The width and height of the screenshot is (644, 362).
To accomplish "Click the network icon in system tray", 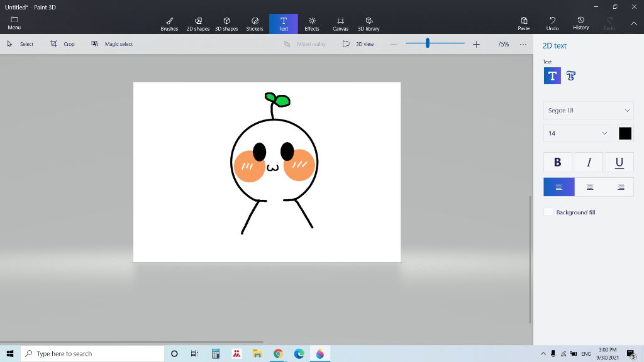I will 563,354.
